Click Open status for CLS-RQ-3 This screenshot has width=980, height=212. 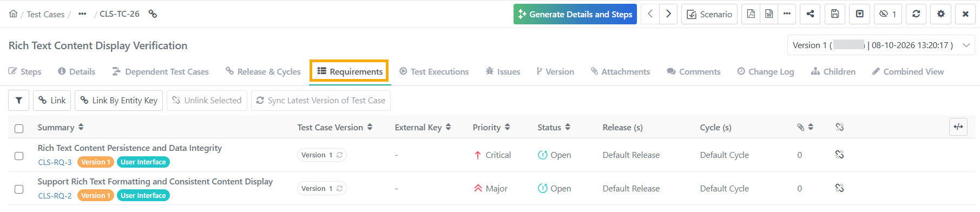click(x=555, y=155)
